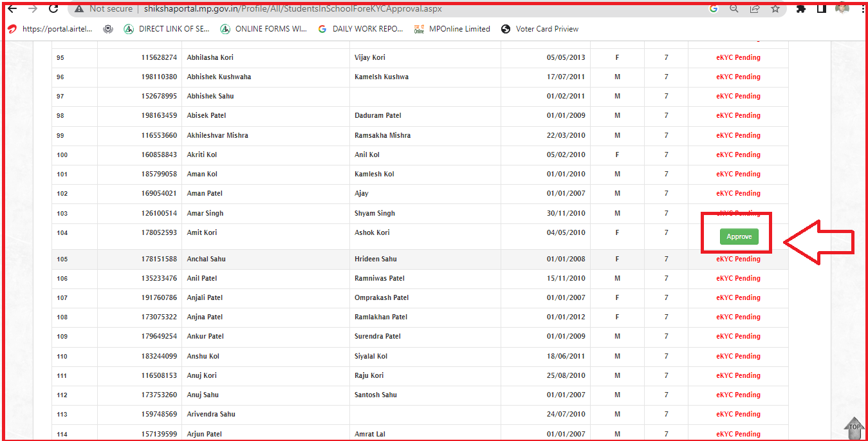Open Chrome three-dot menu
The width and height of the screenshot is (868, 441).
click(x=862, y=9)
